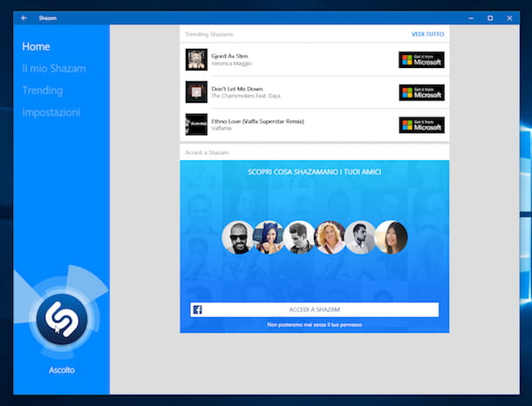Open Don't Let Me Down album thumbnail
The image size is (532, 406).
pyautogui.click(x=196, y=91)
